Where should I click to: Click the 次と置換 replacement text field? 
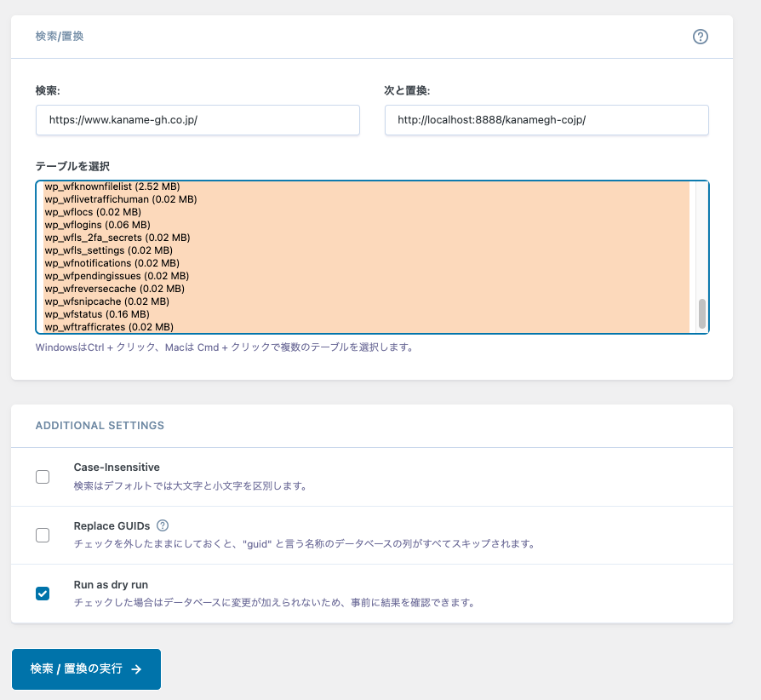(546, 120)
